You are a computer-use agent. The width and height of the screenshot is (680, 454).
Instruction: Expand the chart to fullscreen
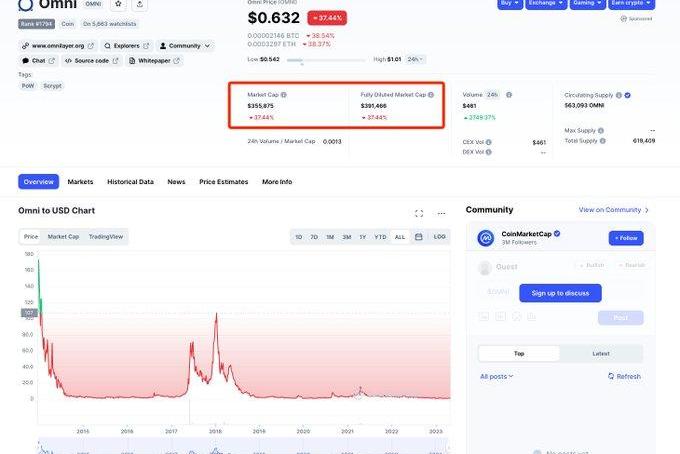click(419, 213)
